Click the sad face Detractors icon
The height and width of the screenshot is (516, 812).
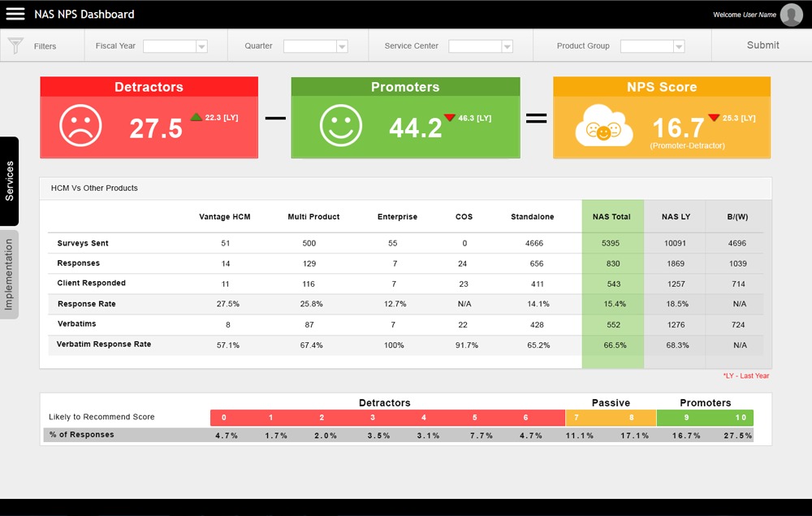click(80, 126)
